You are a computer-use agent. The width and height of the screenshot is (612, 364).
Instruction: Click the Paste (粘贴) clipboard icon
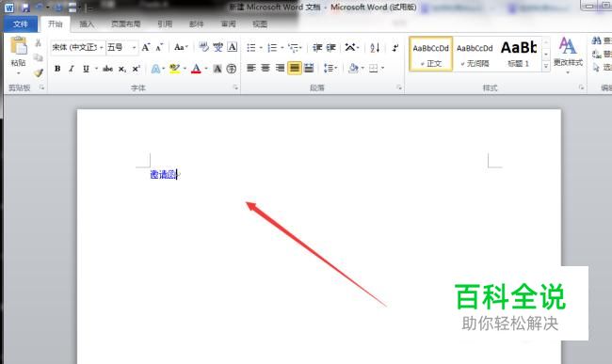(x=18, y=45)
